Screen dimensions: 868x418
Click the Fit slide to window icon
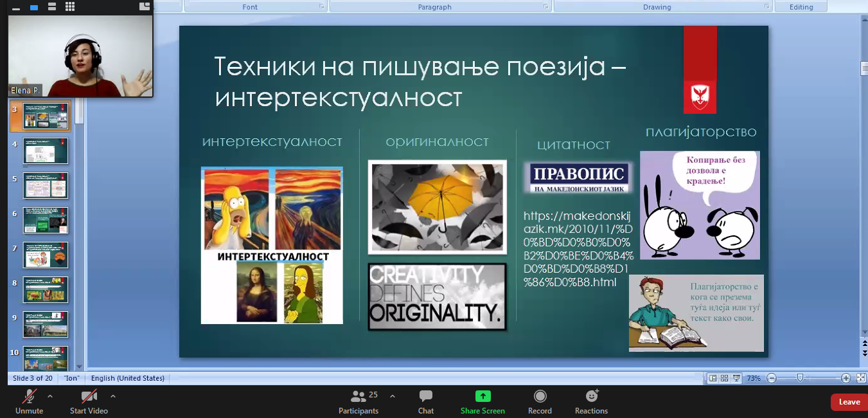coord(858,378)
